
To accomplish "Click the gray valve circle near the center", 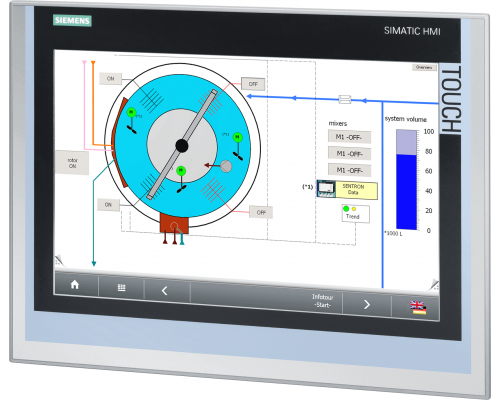I will [x=226, y=166].
